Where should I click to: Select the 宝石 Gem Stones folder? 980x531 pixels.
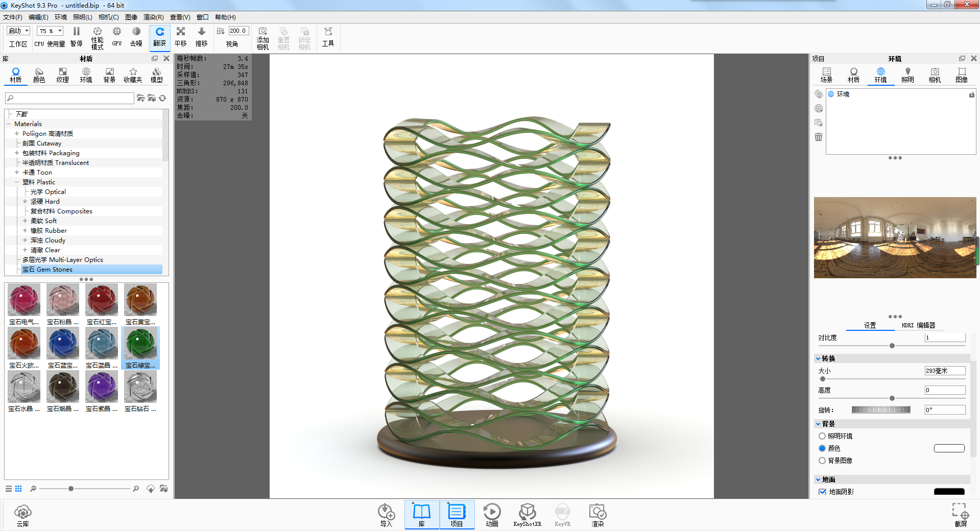point(47,270)
